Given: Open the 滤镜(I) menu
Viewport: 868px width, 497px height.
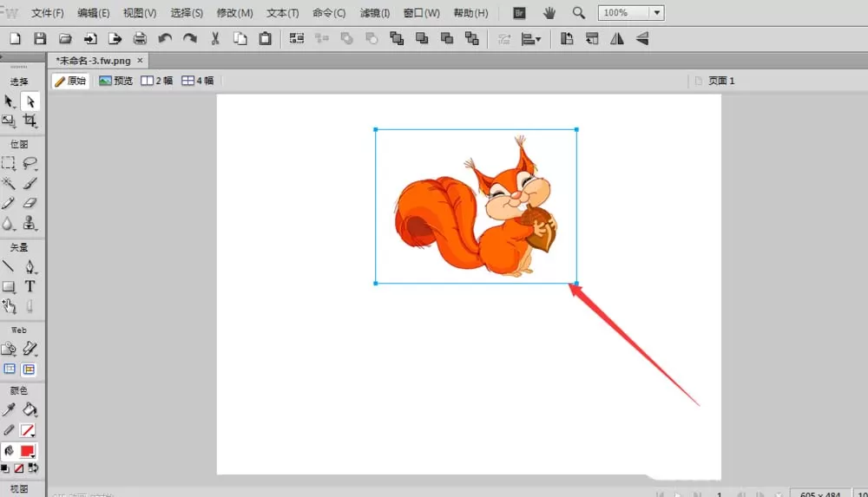Looking at the screenshot, I should point(375,13).
